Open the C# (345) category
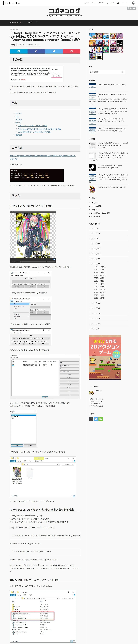Screen dimensions: 138x644 94,203
